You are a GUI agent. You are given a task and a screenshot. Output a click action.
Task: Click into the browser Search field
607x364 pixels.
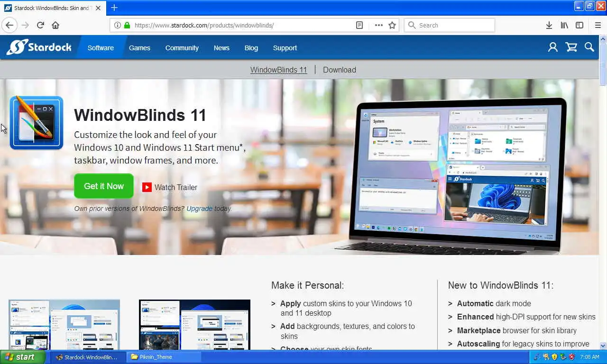450,25
